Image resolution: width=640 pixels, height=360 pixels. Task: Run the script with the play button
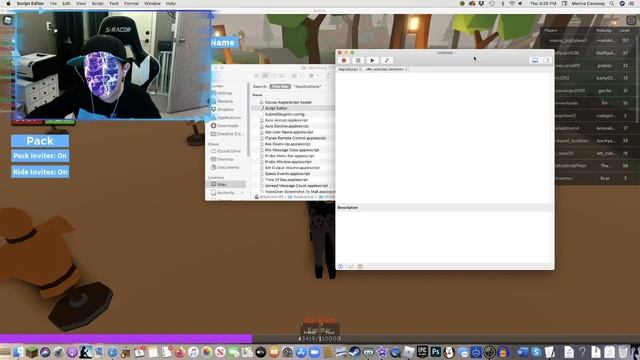pos(372,60)
